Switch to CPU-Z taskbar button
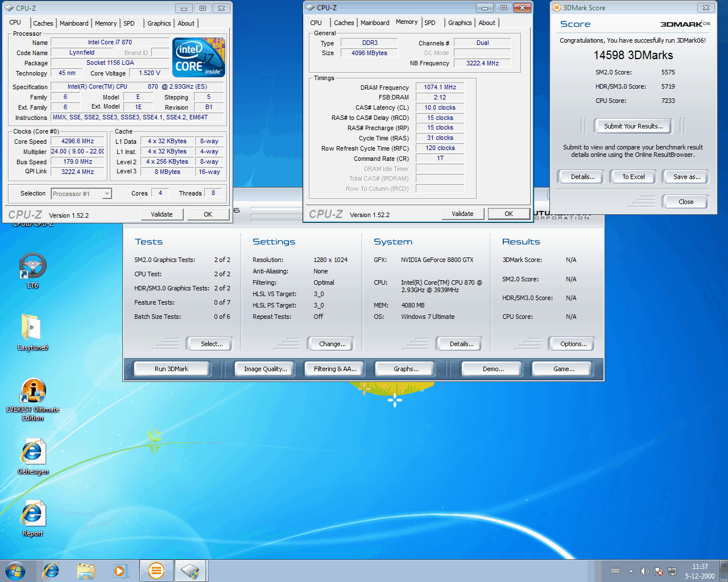 (x=191, y=571)
